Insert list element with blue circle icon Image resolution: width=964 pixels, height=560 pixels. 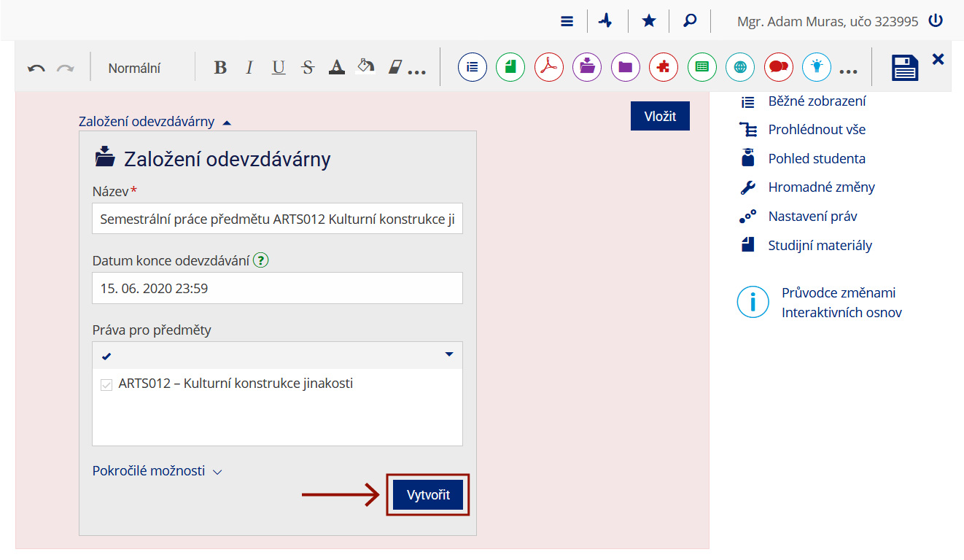[473, 67]
